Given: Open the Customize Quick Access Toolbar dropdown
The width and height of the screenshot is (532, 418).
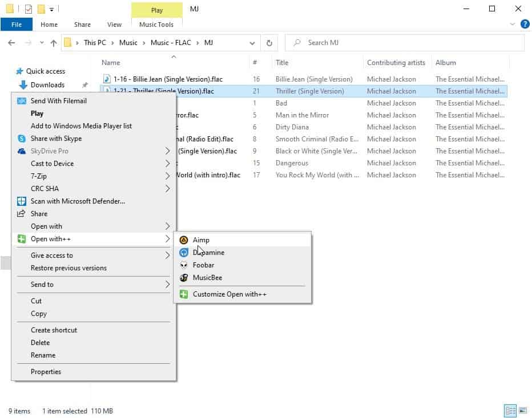Looking at the screenshot, I should (51, 10).
